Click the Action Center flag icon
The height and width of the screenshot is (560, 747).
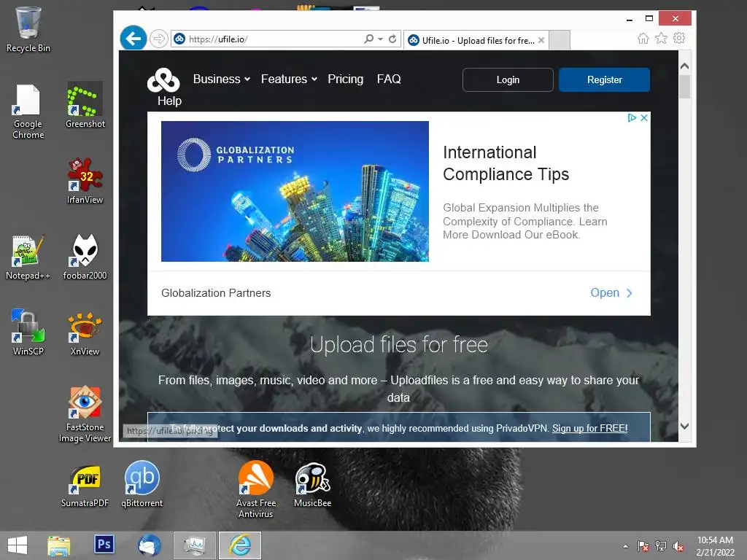(643, 546)
